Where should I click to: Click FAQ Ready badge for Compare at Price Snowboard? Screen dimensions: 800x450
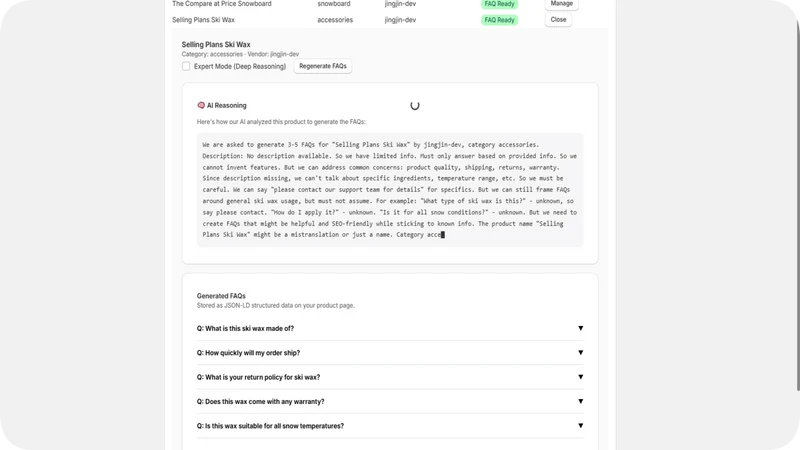coord(499,4)
